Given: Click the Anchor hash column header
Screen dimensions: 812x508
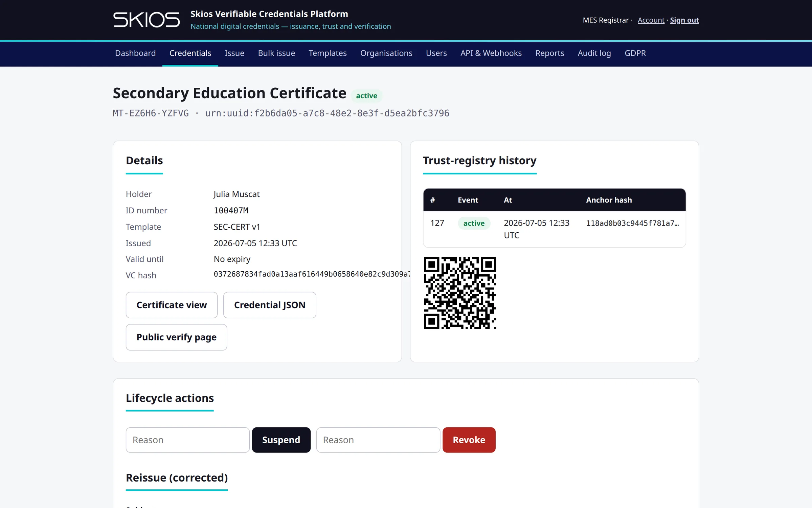Looking at the screenshot, I should 609,200.
